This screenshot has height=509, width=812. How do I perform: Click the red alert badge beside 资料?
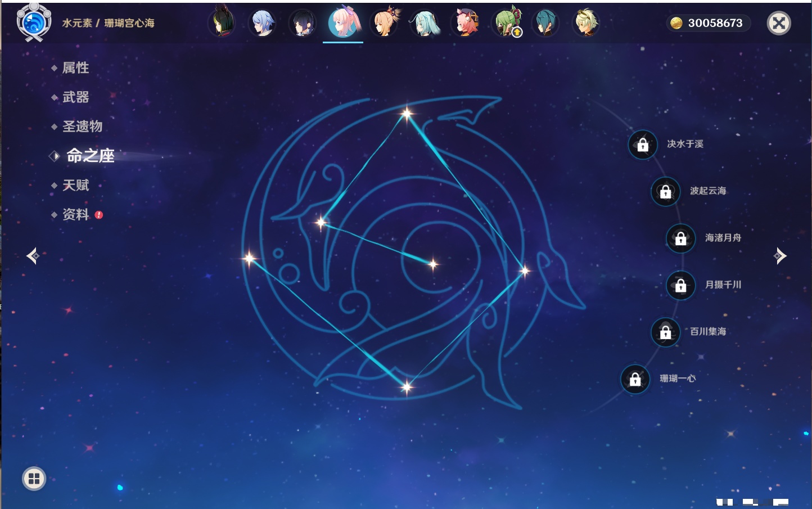[99, 215]
